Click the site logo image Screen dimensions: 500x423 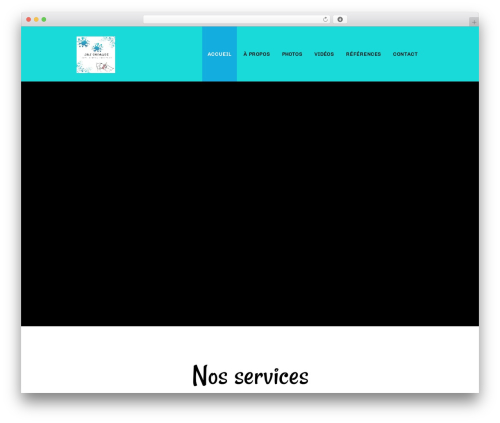pyautogui.click(x=96, y=55)
